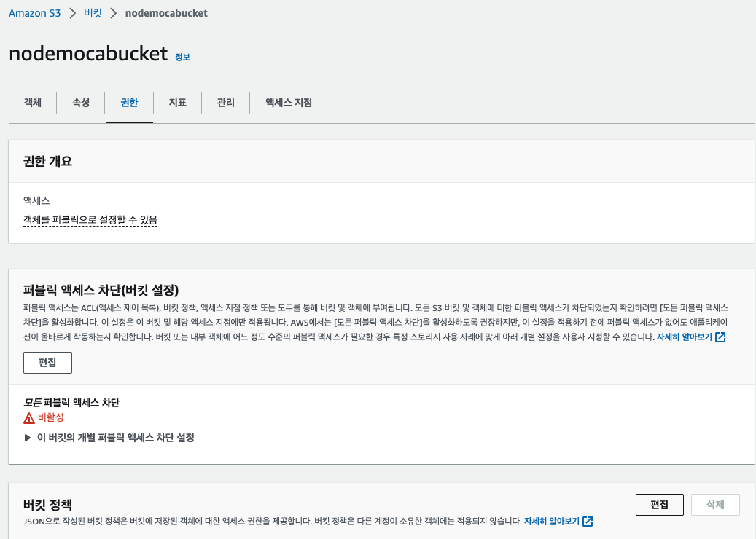This screenshot has width=756, height=539.
Task: Click the red warning triangle icon beside 비활성
Action: pos(29,417)
